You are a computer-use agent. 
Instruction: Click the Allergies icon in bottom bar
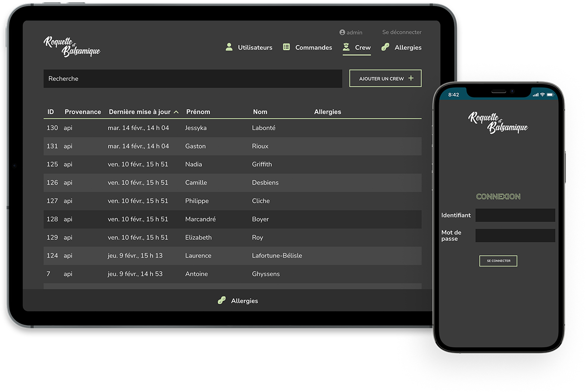pyautogui.click(x=222, y=300)
